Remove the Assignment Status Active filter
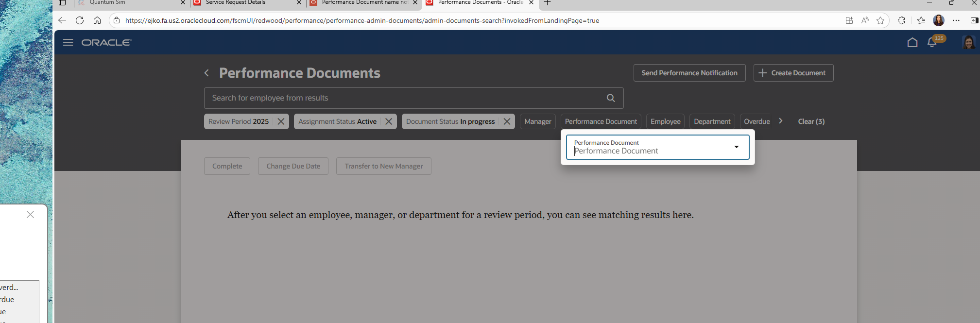This screenshot has height=323, width=980. pyautogui.click(x=389, y=121)
